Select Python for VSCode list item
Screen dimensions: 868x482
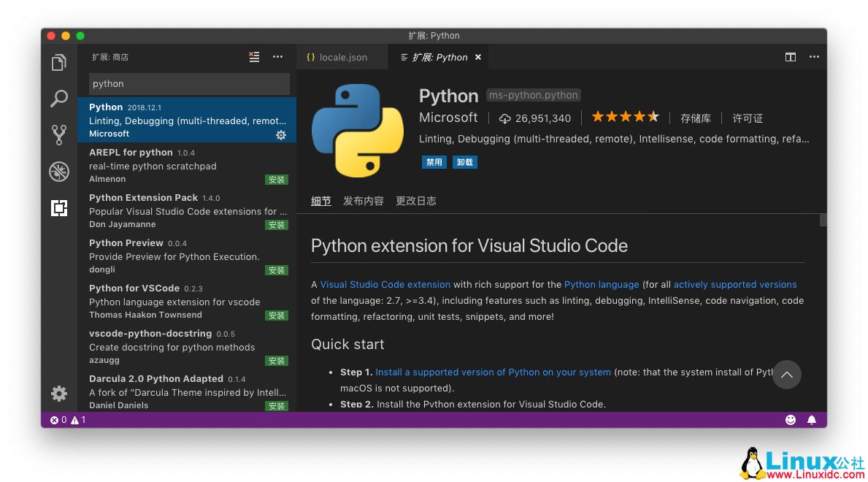(x=187, y=302)
